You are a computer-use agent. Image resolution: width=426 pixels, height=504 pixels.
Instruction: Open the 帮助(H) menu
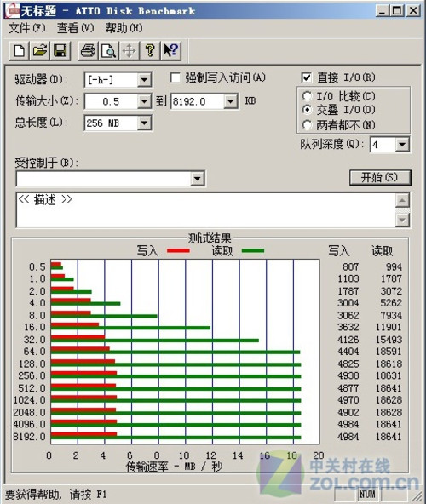point(124,28)
